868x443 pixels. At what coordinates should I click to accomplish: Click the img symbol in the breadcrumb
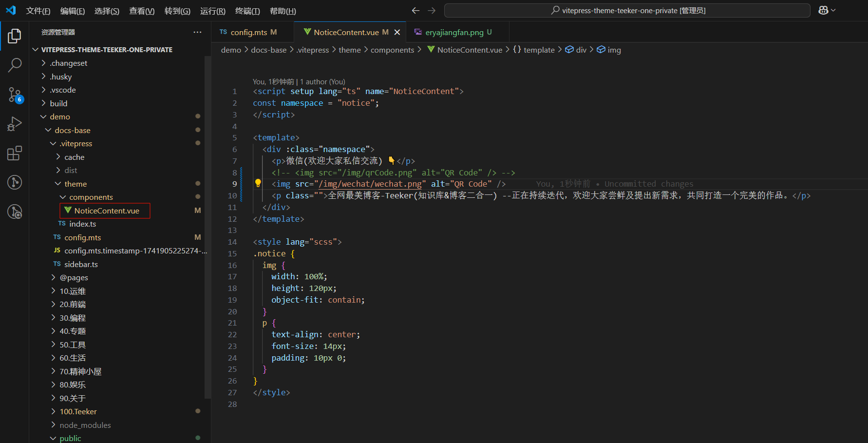point(609,50)
